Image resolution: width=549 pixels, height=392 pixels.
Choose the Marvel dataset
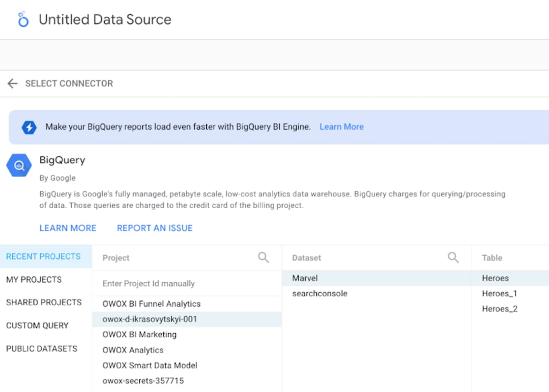coord(377,278)
